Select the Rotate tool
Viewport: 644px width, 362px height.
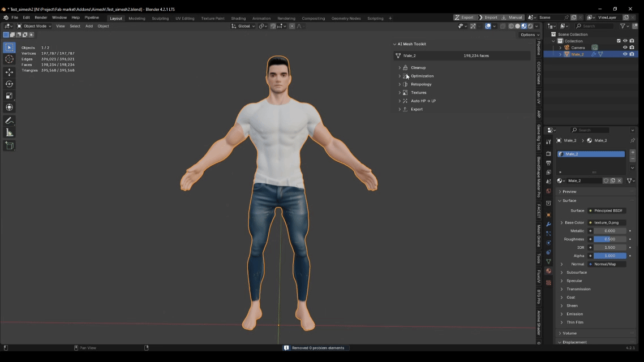point(10,84)
